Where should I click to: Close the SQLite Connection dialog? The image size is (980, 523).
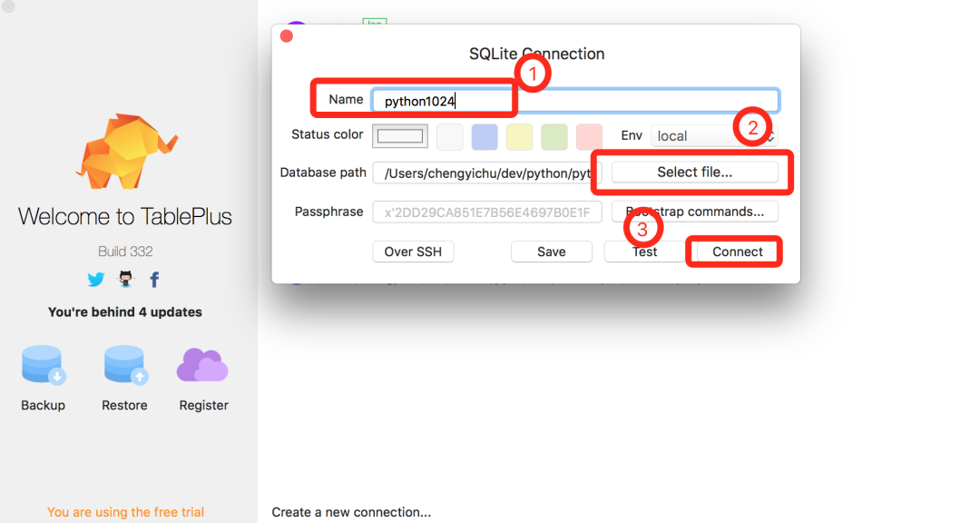287,36
